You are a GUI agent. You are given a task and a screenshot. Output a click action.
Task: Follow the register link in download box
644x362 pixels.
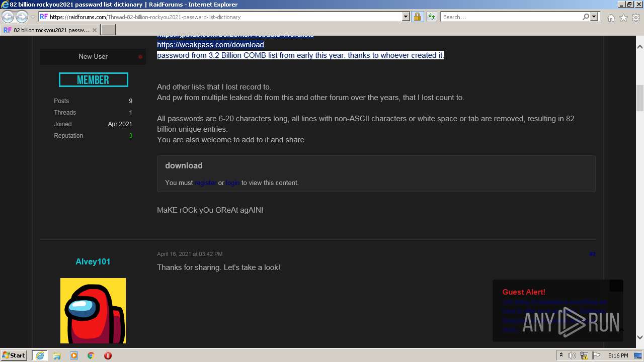[205, 183]
